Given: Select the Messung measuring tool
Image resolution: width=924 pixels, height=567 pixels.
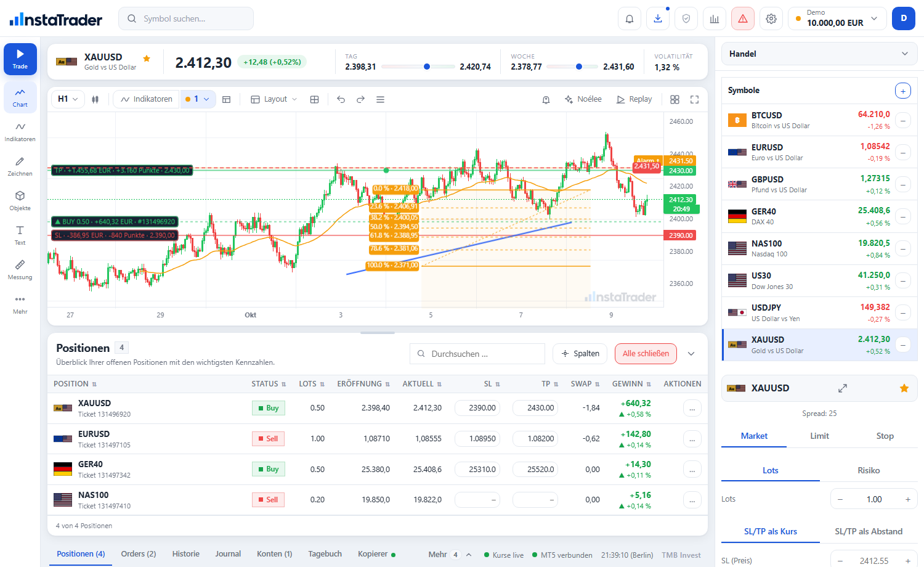Looking at the screenshot, I should [20, 269].
